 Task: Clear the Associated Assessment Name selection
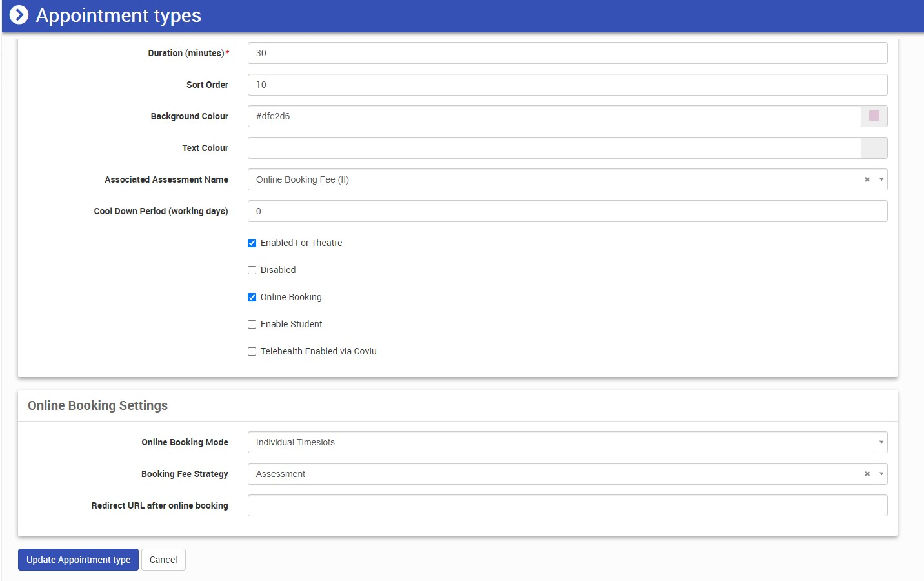[867, 179]
